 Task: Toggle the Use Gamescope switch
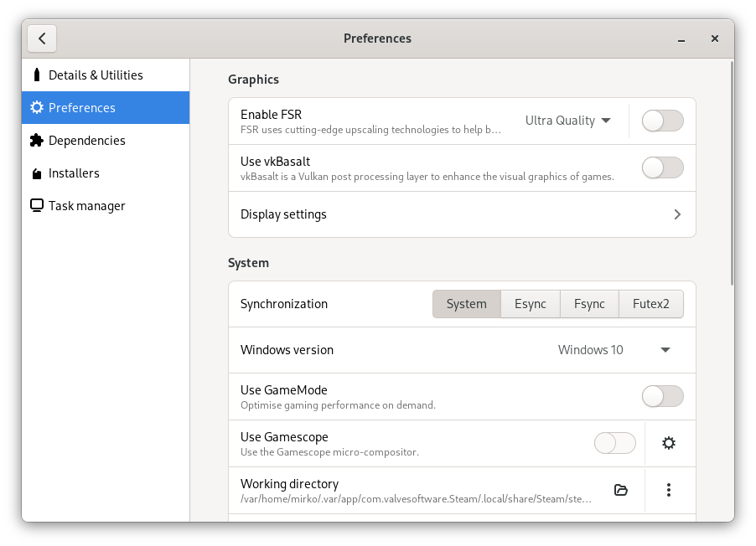pyautogui.click(x=614, y=443)
